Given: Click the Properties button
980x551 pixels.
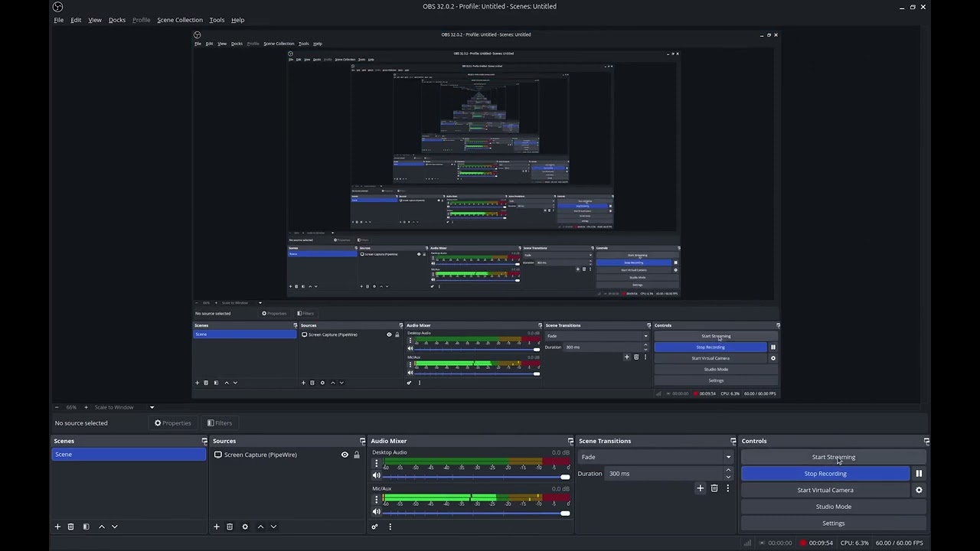Looking at the screenshot, I should (x=173, y=423).
